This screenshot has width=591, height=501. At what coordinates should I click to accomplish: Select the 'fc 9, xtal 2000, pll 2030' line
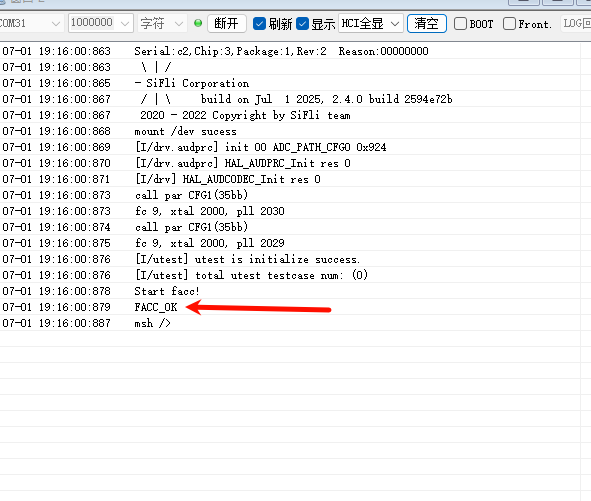(x=210, y=211)
